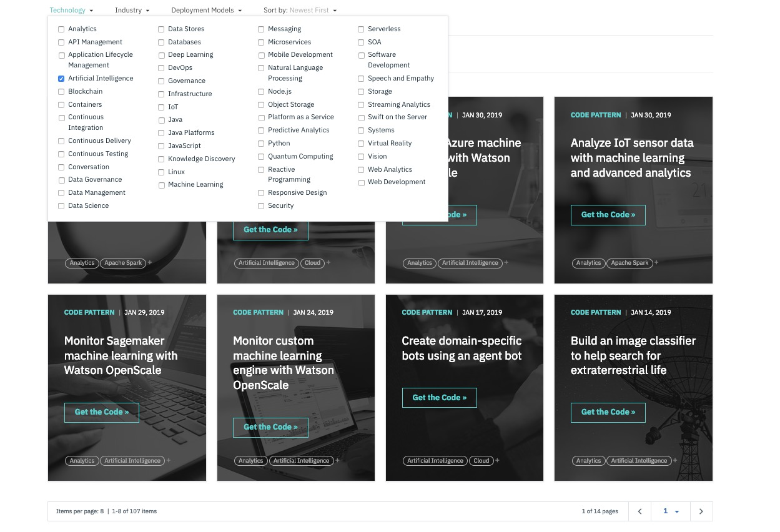Check the Virtual Reality option
This screenshot has height=532, width=780.
coord(361,144)
